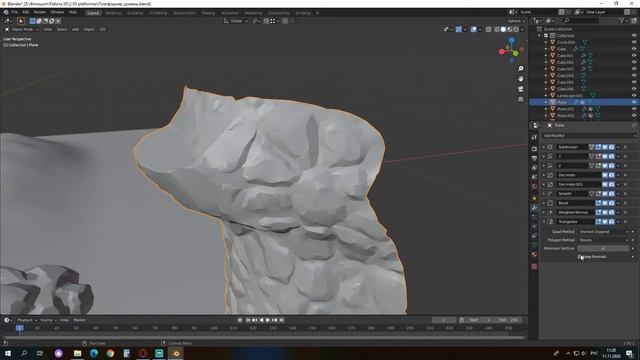
Task: Open the Modifier properties wrench tab
Action: tap(534, 208)
